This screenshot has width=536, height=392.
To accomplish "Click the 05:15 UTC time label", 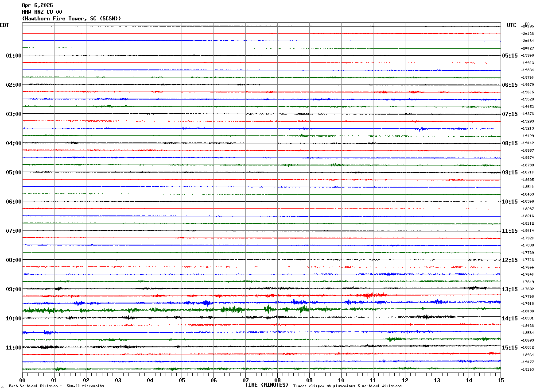I will [x=510, y=56].
